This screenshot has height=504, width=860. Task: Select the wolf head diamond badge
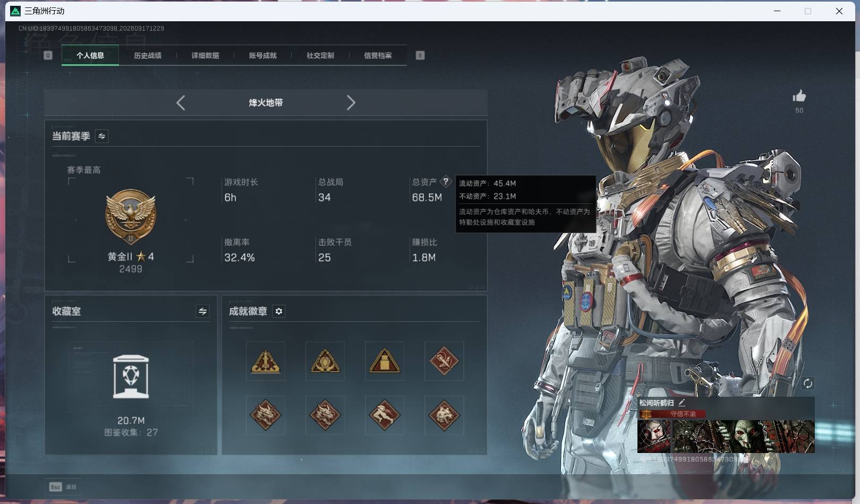(x=444, y=415)
